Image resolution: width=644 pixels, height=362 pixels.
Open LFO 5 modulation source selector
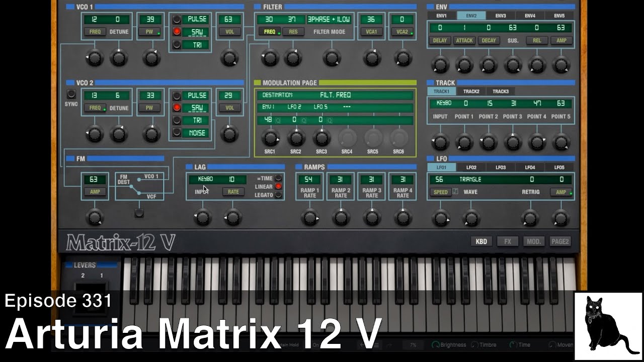[x=320, y=107]
